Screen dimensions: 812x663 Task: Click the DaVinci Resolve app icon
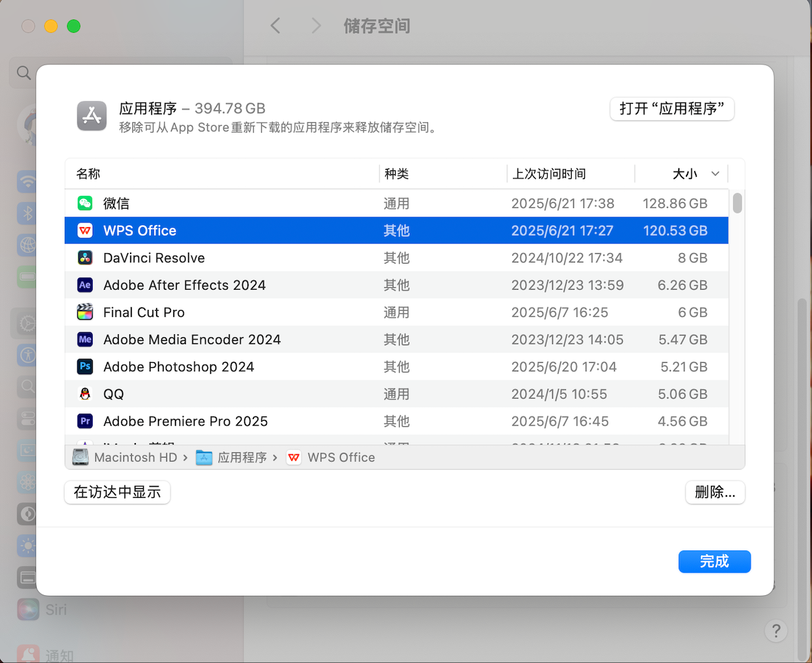(x=85, y=258)
